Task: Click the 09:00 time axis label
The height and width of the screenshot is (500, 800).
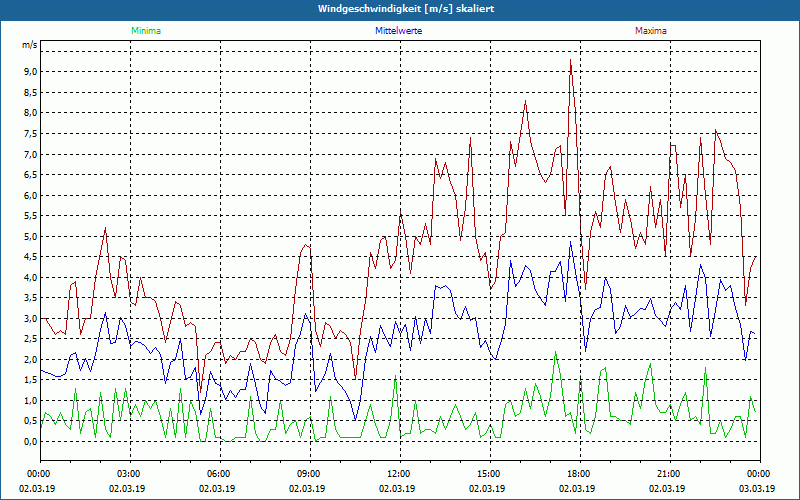Action: click(x=310, y=474)
